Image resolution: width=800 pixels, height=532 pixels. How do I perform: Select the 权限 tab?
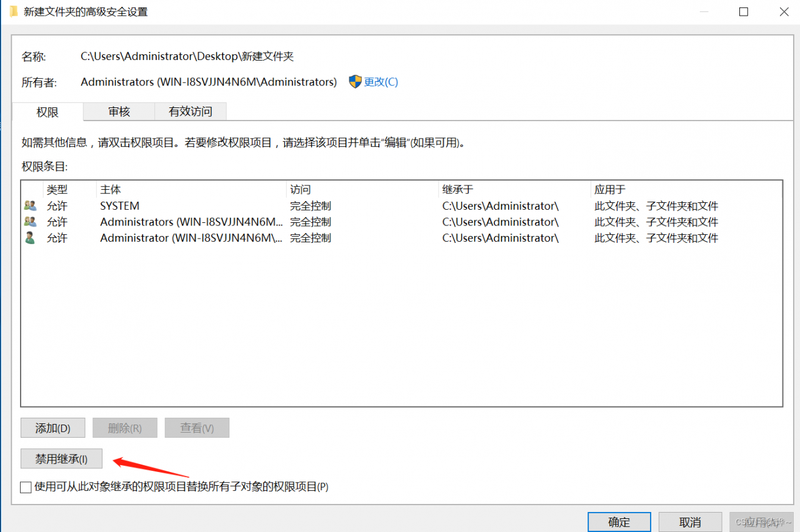coord(47,112)
